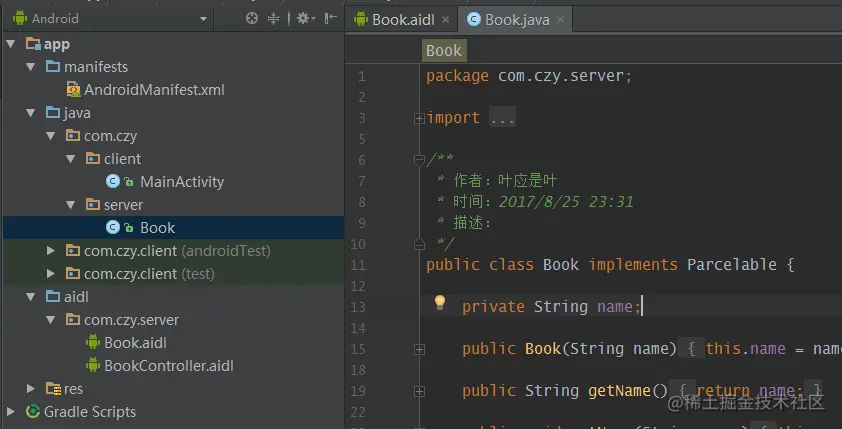Click the Book class icon in tree
The image size is (842, 429).
[x=112, y=227]
